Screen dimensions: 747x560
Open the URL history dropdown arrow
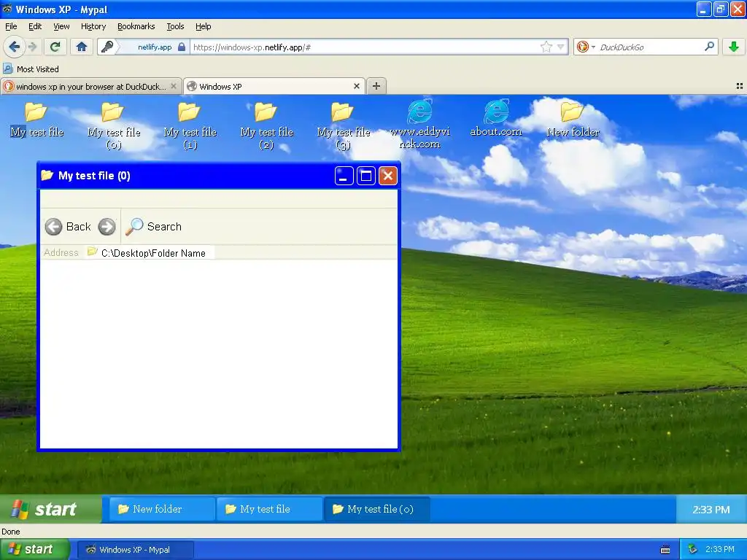click(561, 47)
